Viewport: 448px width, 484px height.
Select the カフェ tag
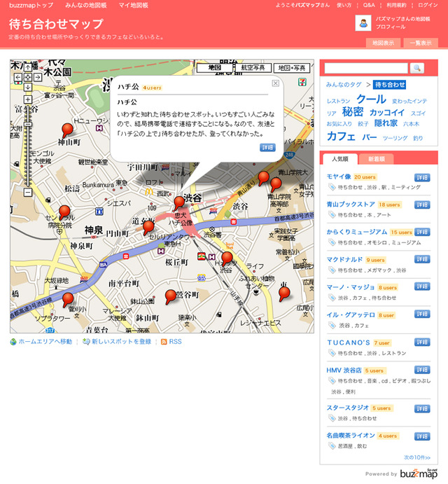pos(341,137)
